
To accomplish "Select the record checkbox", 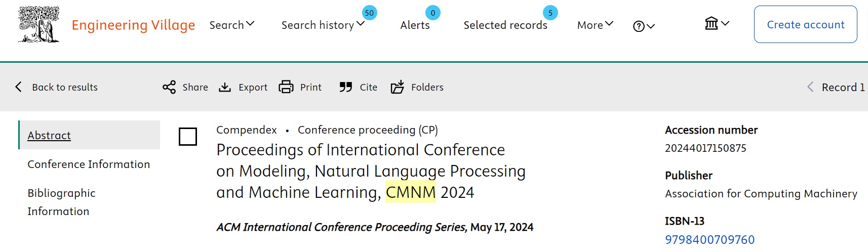I will 188,137.
